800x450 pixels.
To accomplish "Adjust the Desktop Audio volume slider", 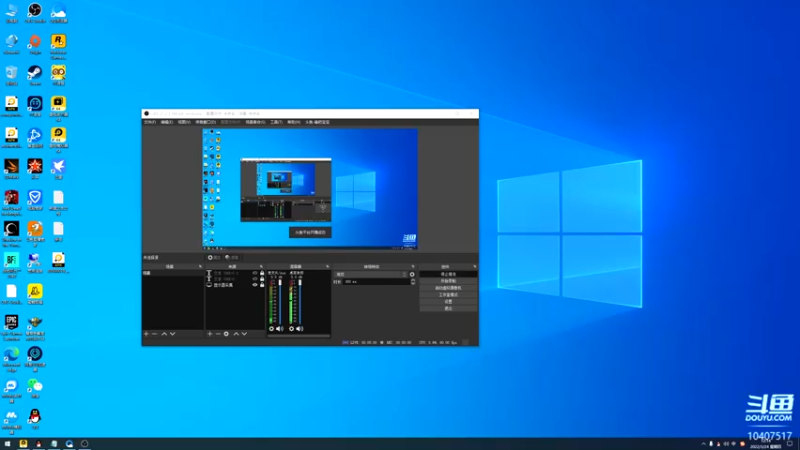I will pyautogui.click(x=299, y=302).
